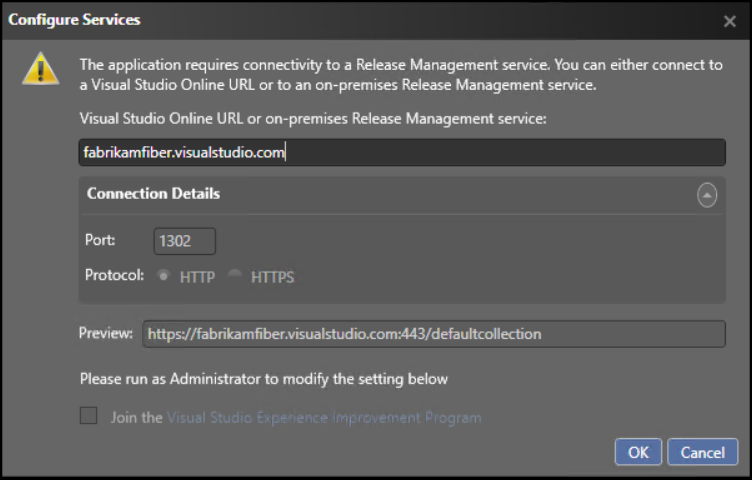Confirm settings with the OK button
752x480 pixels.
638,452
